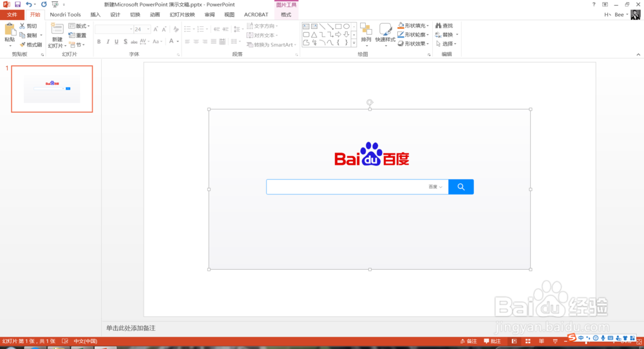The height and width of the screenshot is (349, 644).
Task: Switch to Reading view in status bar
Action: tap(542, 341)
